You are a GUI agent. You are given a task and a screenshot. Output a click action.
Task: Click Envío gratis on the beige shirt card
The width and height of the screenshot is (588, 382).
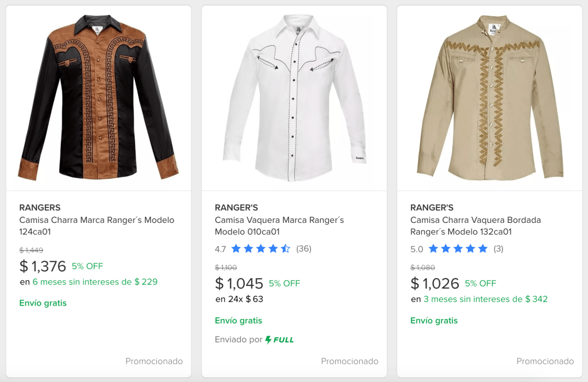(x=434, y=321)
